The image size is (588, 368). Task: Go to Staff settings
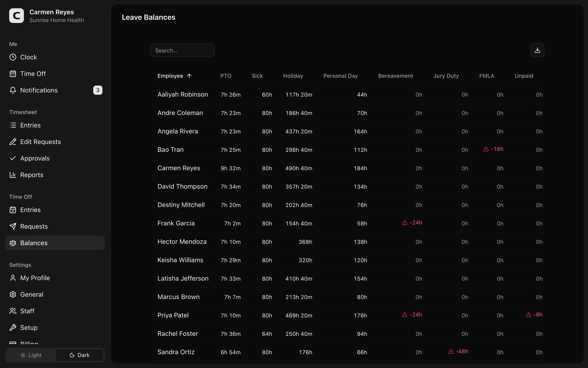55,311
